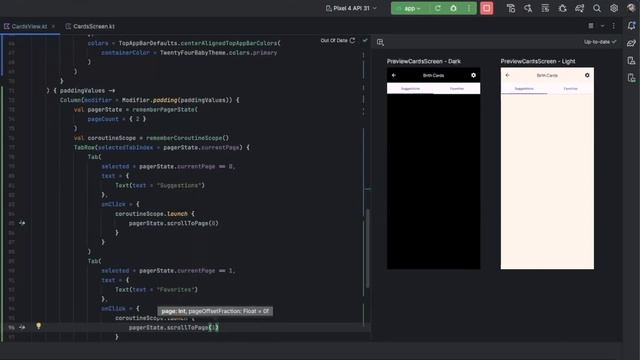
Task: Click the light preview phone screen
Action: click(x=547, y=169)
